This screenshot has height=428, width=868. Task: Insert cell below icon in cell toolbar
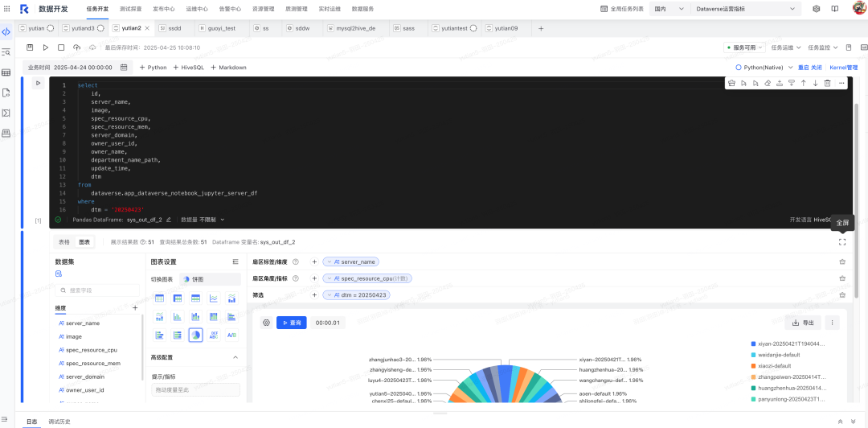(791, 83)
